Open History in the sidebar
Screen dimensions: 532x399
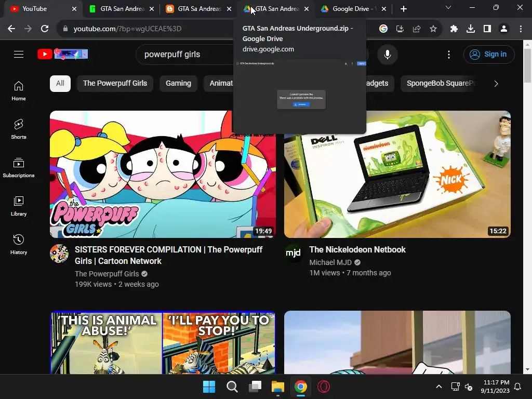coord(19,244)
